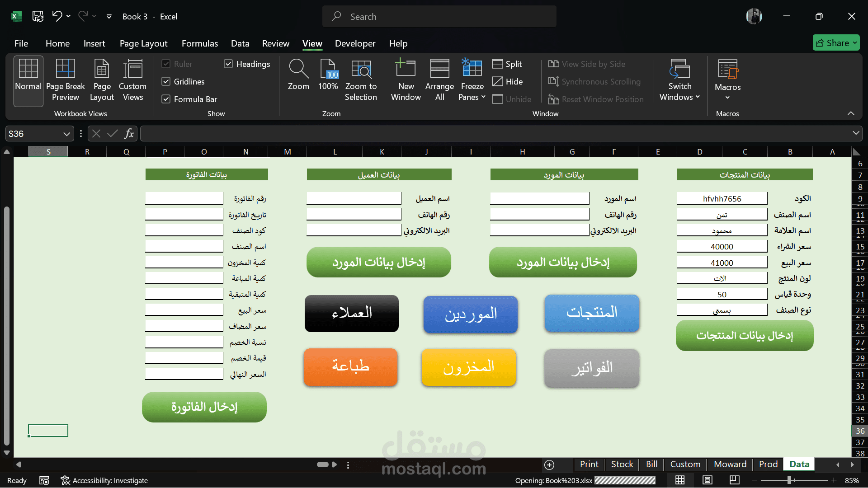Add a new sheet with plus icon

tap(549, 465)
